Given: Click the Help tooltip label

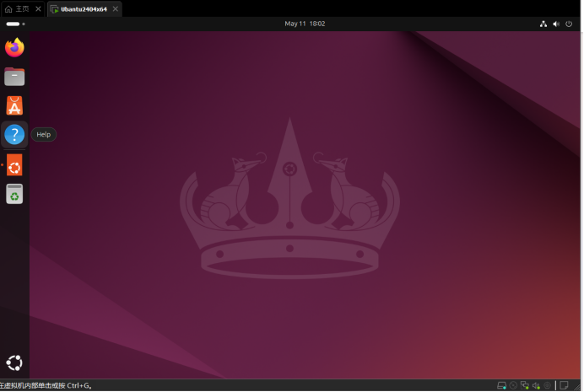Looking at the screenshot, I should 44,135.
